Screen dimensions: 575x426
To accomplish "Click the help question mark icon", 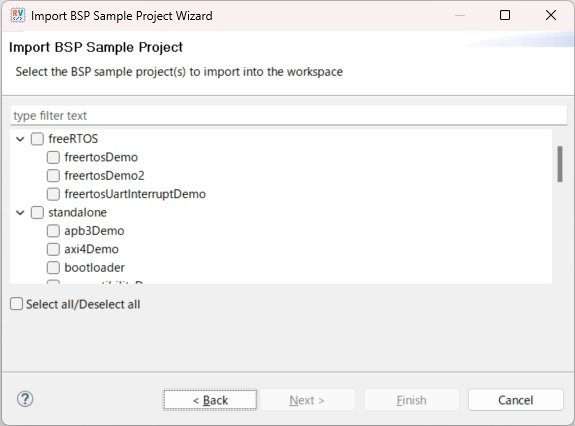I will 25,399.
